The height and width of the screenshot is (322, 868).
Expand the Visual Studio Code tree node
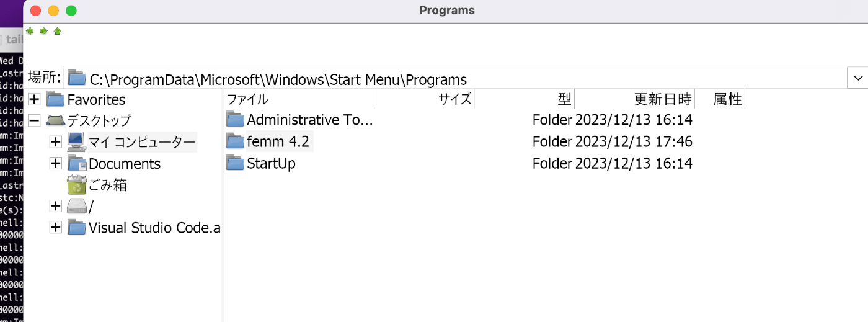click(56, 228)
